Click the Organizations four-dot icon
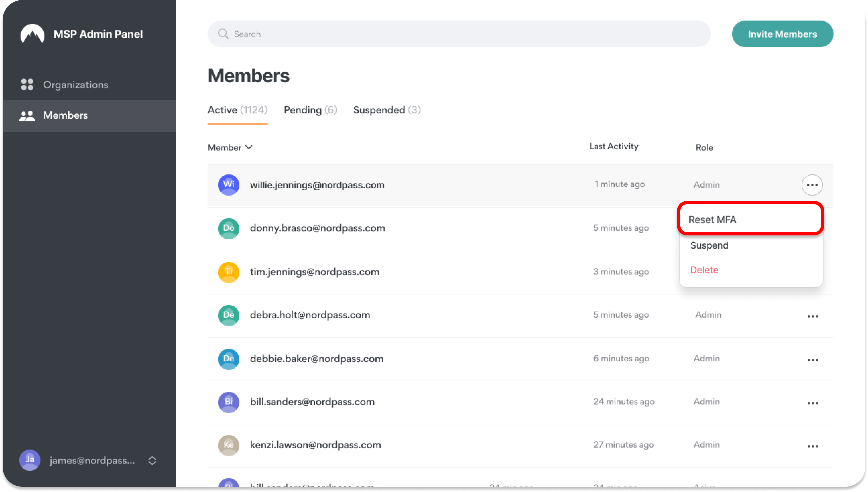The image size is (868, 492). [x=27, y=85]
